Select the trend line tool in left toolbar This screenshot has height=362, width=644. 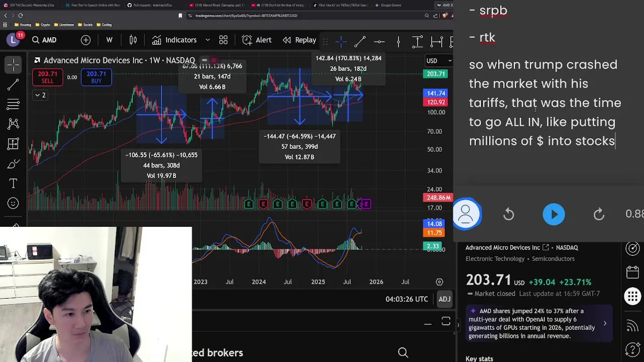tap(14, 84)
